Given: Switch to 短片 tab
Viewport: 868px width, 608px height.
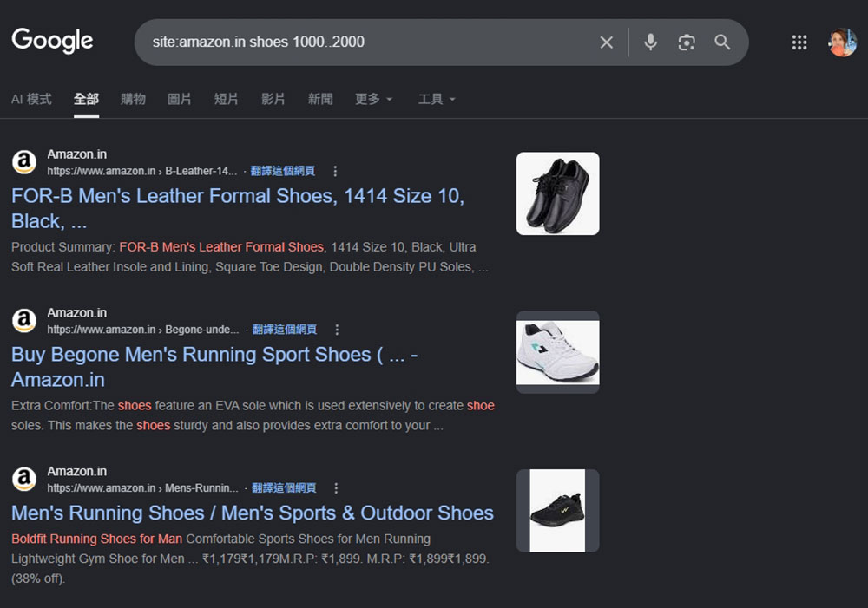Looking at the screenshot, I should [x=227, y=99].
